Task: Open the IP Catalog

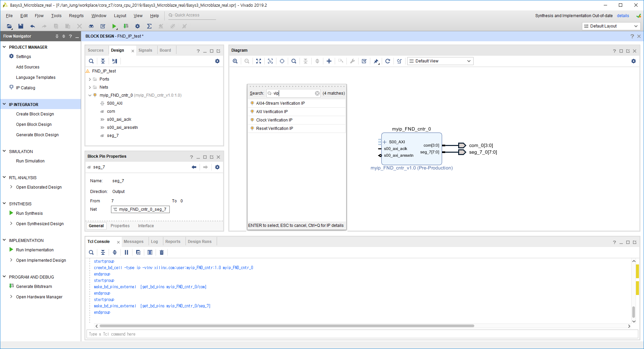Action: [x=25, y=88]
